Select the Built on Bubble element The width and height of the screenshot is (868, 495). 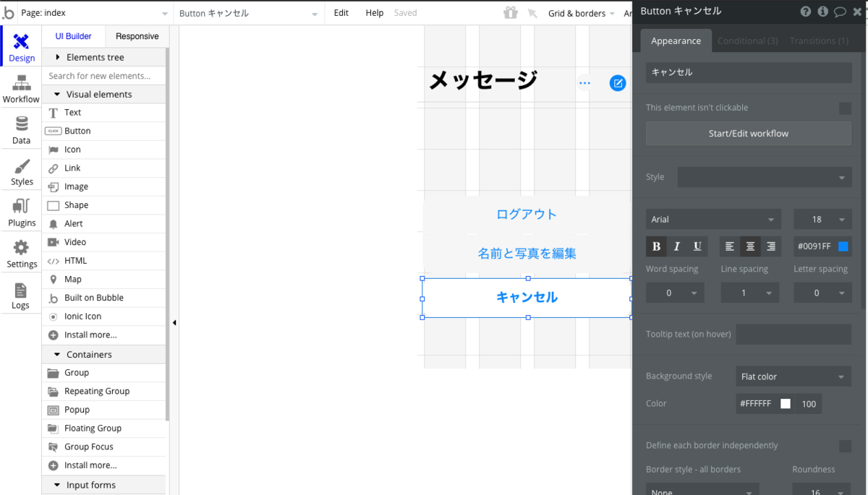point(104,298)
